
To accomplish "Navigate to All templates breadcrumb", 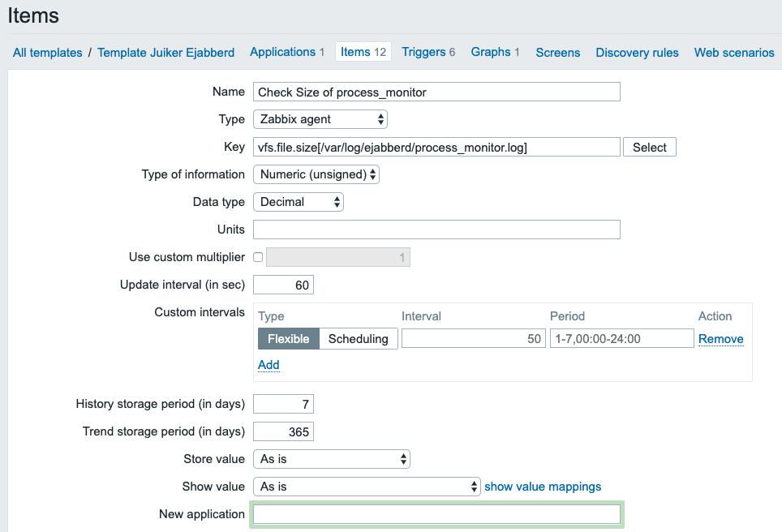I will tap(48, 53).
